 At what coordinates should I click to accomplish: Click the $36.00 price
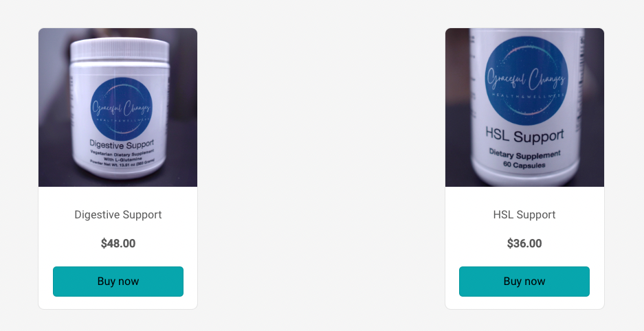tap(524, 243)
